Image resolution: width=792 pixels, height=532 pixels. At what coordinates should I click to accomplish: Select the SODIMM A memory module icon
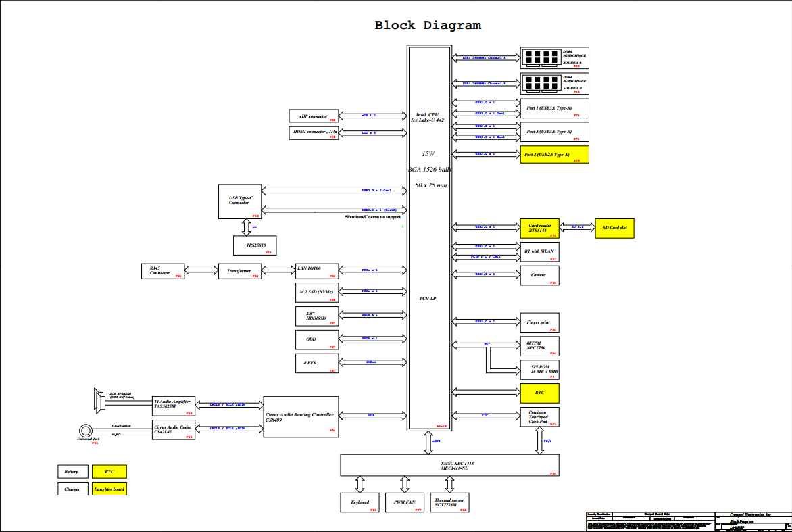click(541, 58)
